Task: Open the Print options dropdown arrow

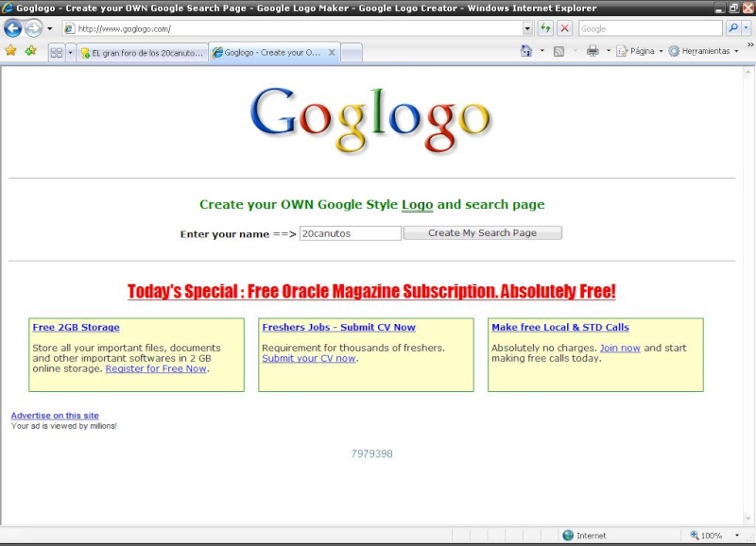Action: click(608, 51)
